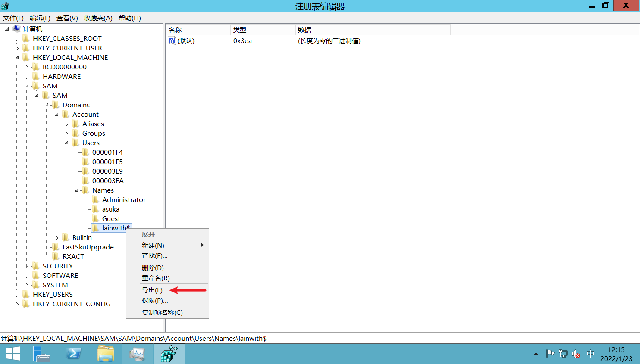The height and width of the screenshot is (364, 640).
Task: Select the RXACT key
Action: click(73, 256)
